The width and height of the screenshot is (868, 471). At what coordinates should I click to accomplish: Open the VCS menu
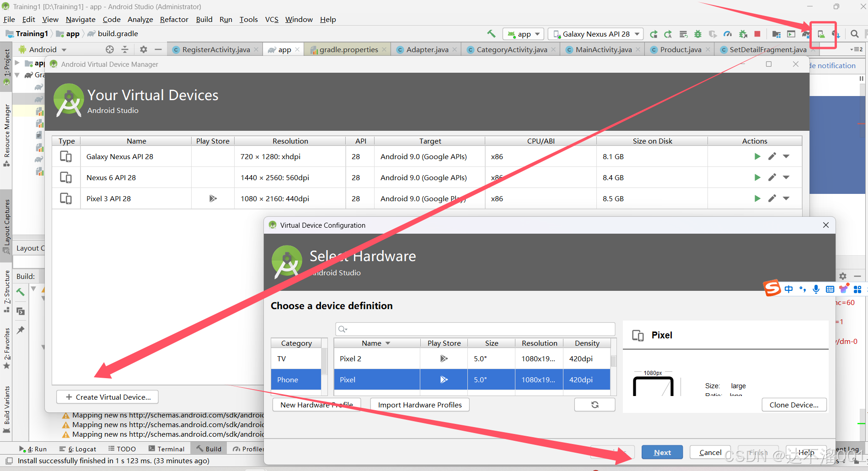pyautogui.click(x=272, y=19)
